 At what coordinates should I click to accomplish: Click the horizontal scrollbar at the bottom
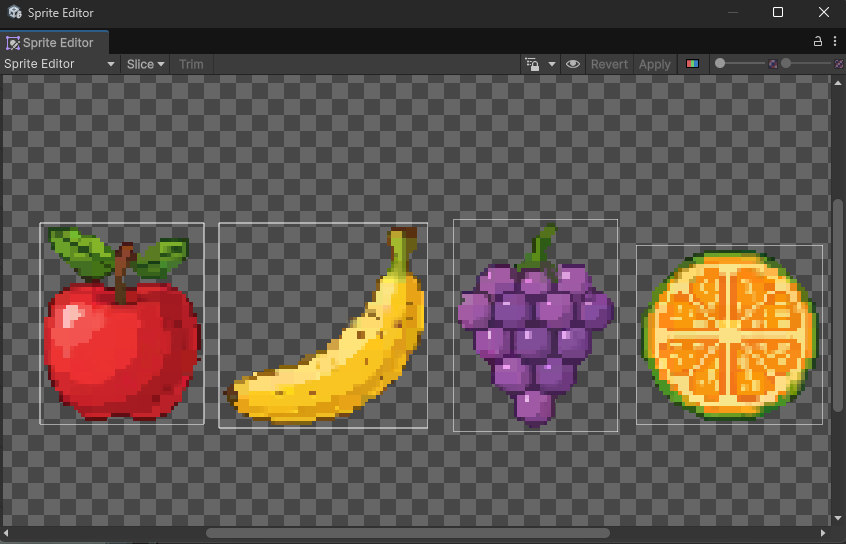click(407, 533)
